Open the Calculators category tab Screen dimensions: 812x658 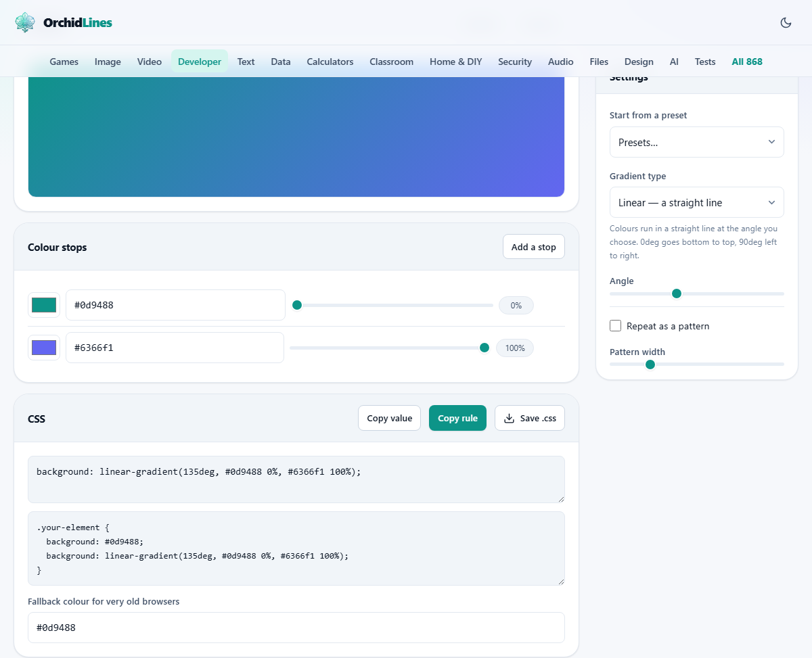[330, 62]
